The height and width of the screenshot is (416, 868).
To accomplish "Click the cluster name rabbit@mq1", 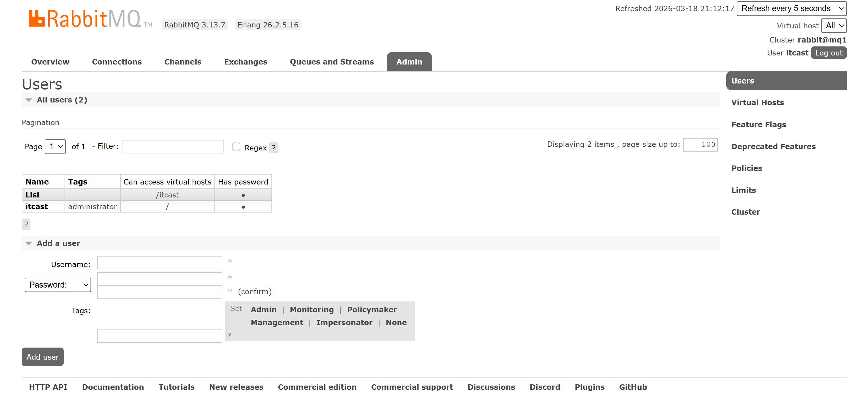I will pos(822,40).
